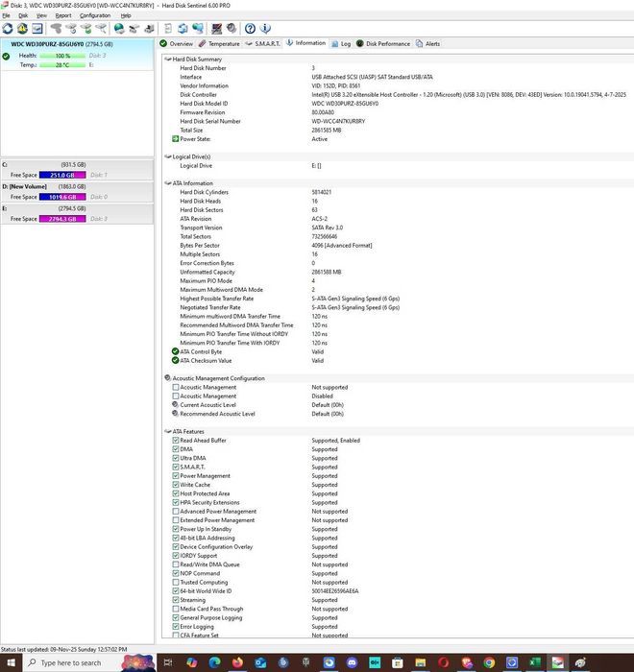The height and width of the screenshot is (672, 634).
Task: Click the green Power State arrow icon
Action: click(x=175, y=139)
